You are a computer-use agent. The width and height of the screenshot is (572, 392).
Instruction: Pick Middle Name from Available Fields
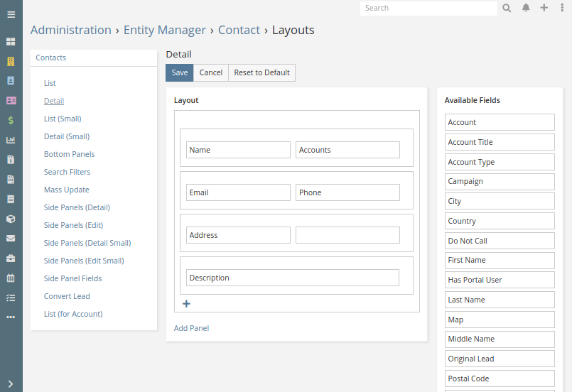tap(500, 339)
